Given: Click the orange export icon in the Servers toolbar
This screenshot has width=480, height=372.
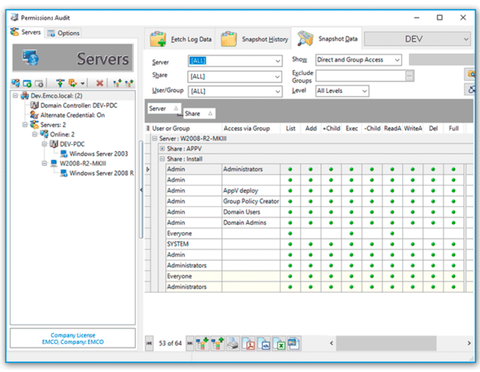Looking at the screenshot, I should click(x=72, y=83).
